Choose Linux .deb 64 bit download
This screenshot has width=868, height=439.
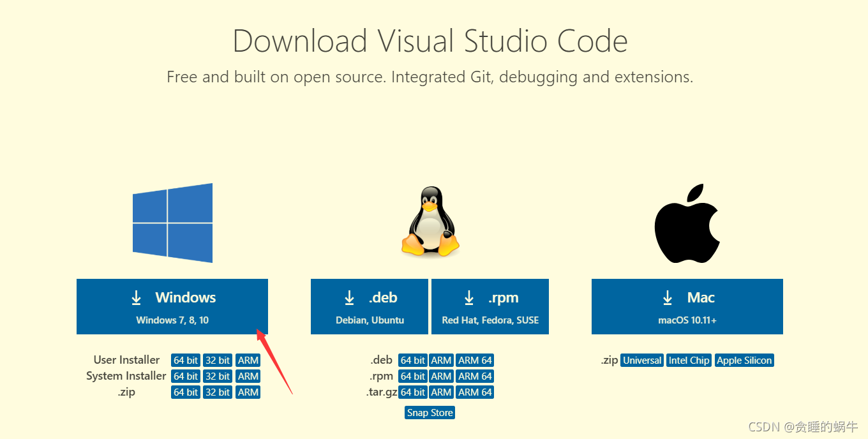click(x=413, y=361)
